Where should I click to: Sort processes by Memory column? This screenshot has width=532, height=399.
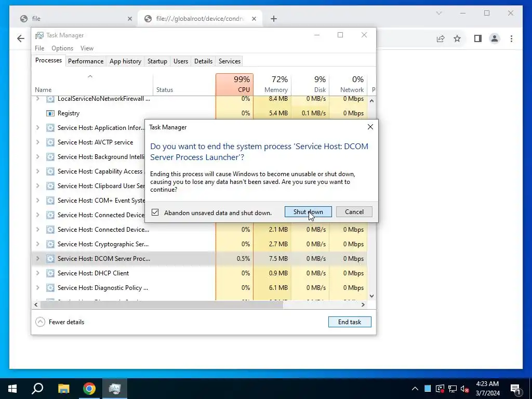pyautogui.click(x=272, y=84)
